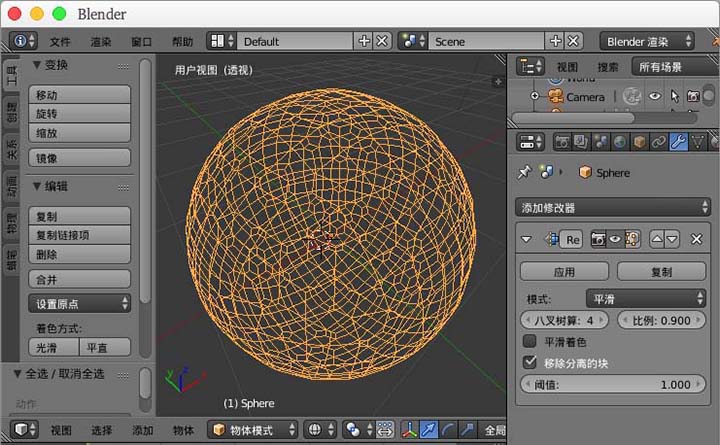The height and width of the screenshot is (445, 720).
Task: Open the 文件 menu
Action: point(60,42)
